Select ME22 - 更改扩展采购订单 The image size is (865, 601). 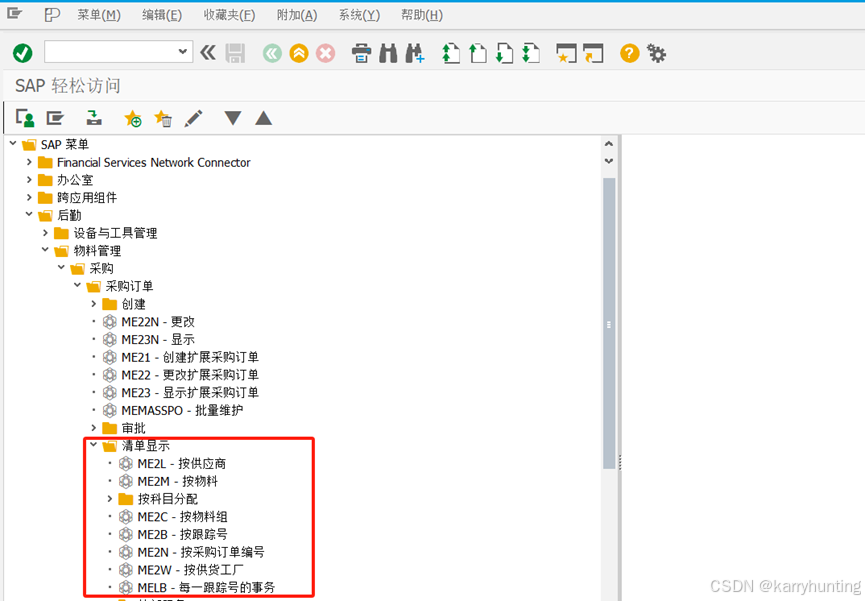click(190, 375)
